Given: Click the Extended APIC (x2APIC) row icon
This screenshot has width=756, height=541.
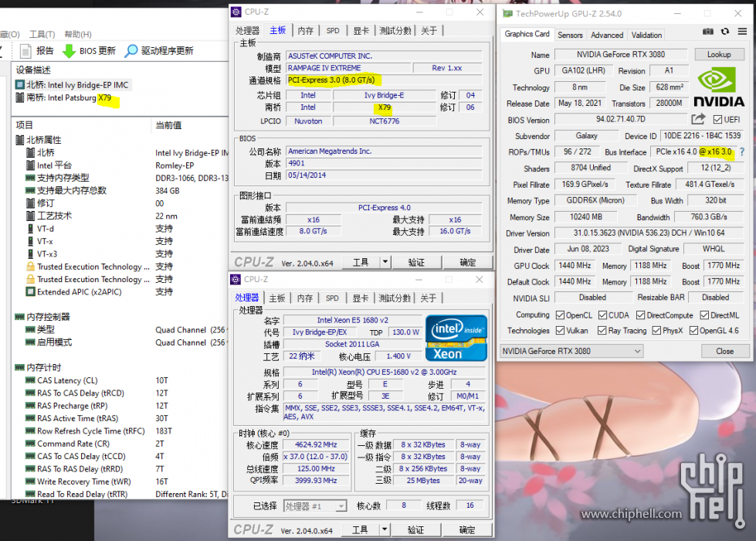Looking at the screenshot, I should [30, 291].
